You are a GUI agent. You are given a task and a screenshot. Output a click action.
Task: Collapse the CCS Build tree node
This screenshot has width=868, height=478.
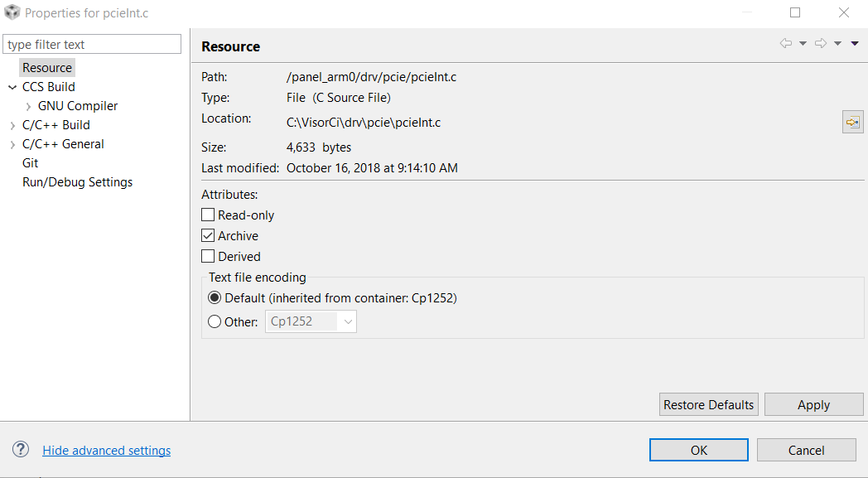tap(12, 87)
